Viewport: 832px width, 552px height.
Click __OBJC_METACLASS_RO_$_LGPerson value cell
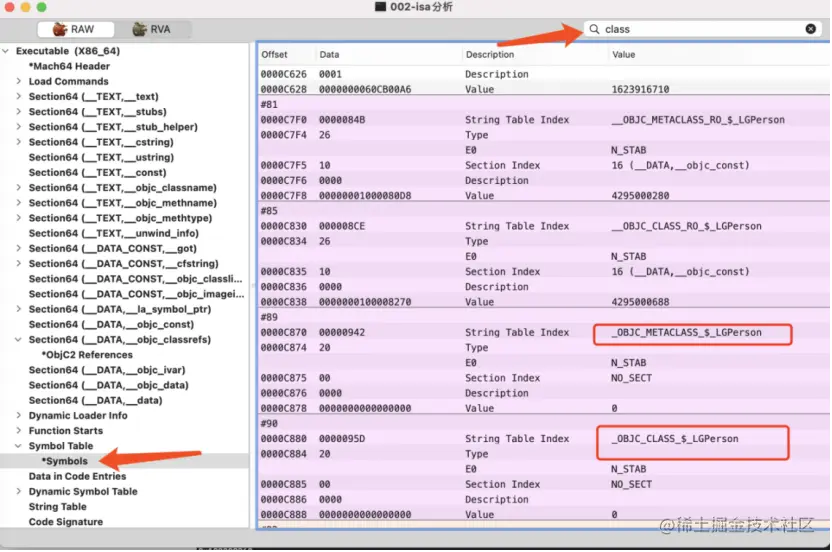click(x=698, y=120)
